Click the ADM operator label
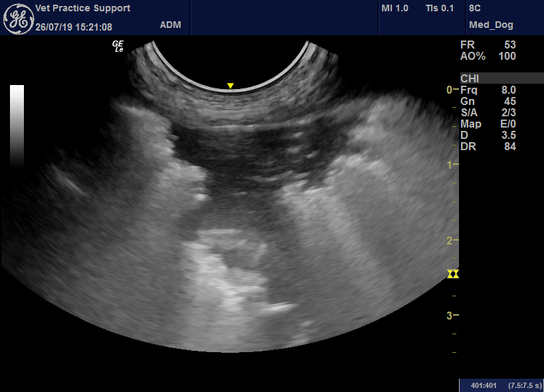The height and width of the screenshot is (392, 544). [x=170, y=25]
